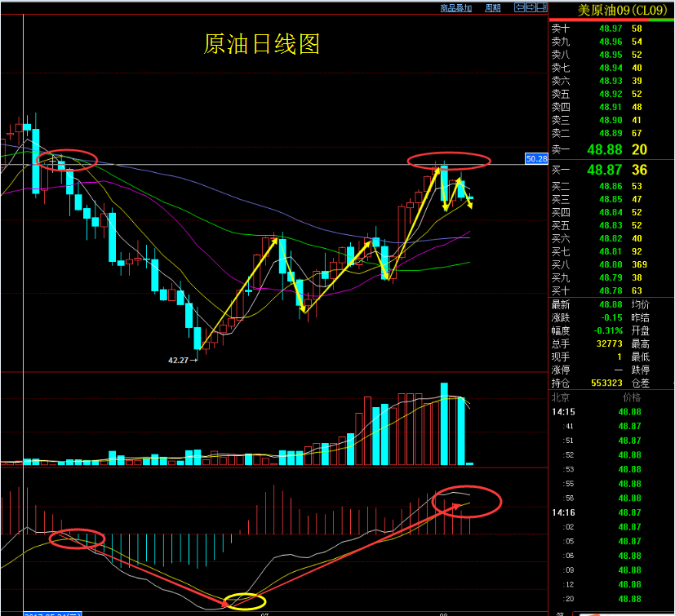Toggle the side panel layout icon
This screenshot has width=675, height=616.
tap(542, 7)
